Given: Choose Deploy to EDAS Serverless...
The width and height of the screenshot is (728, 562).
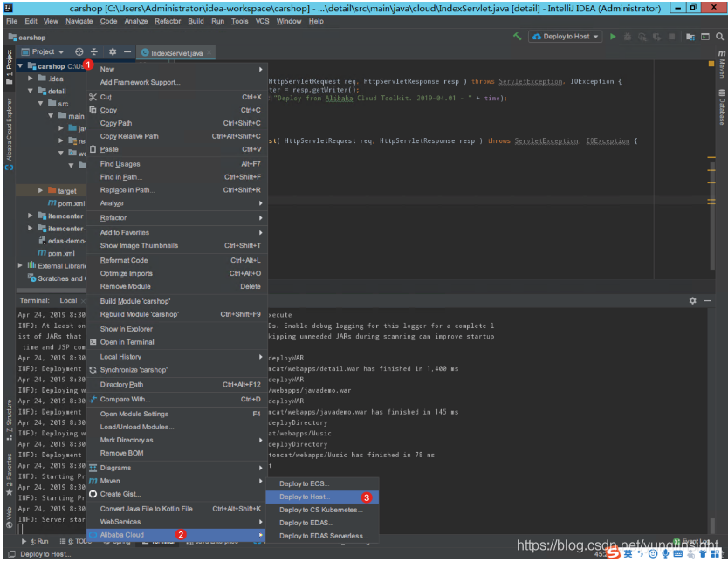Looking at the screenshot, I should point(322,536).
